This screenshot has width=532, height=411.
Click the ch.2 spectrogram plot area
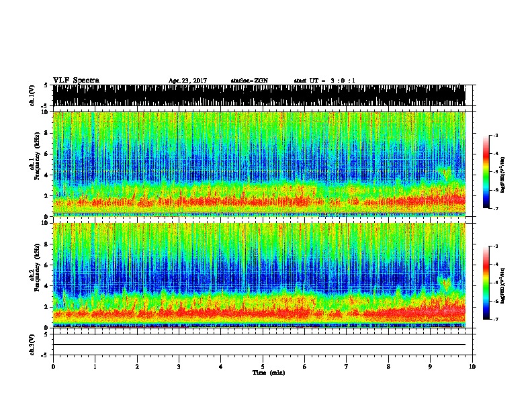[259, 275]
